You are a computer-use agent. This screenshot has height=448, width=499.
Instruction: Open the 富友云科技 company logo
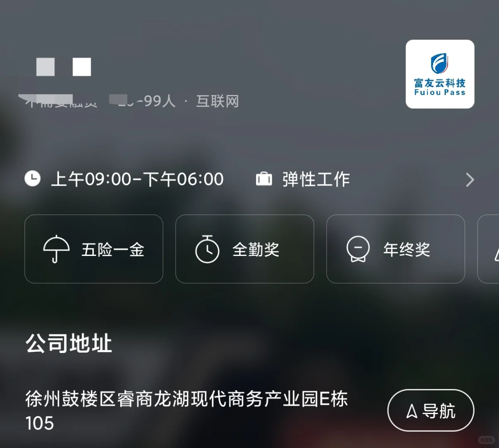440,74
